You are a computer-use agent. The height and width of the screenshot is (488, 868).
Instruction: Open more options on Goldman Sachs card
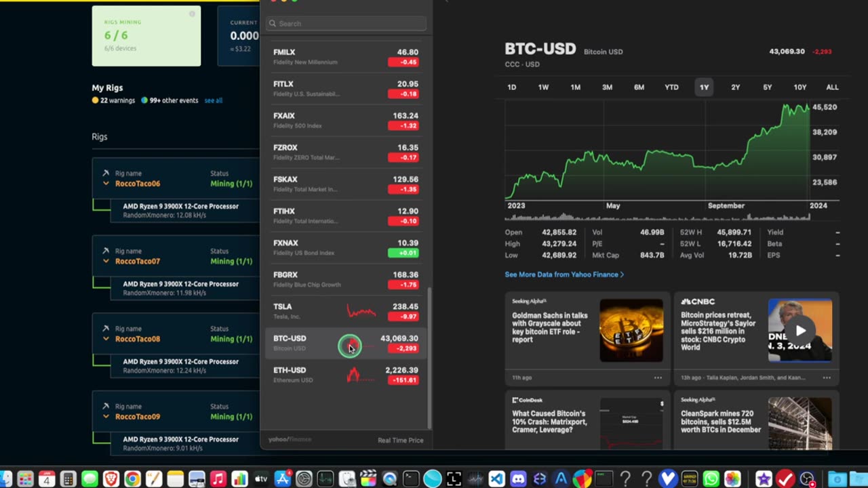click(x=658, y=378)
